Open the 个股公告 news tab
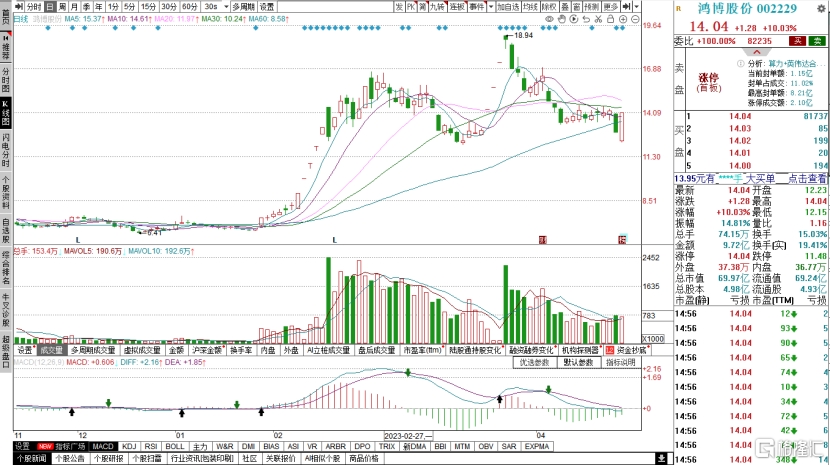 [70, 459]
